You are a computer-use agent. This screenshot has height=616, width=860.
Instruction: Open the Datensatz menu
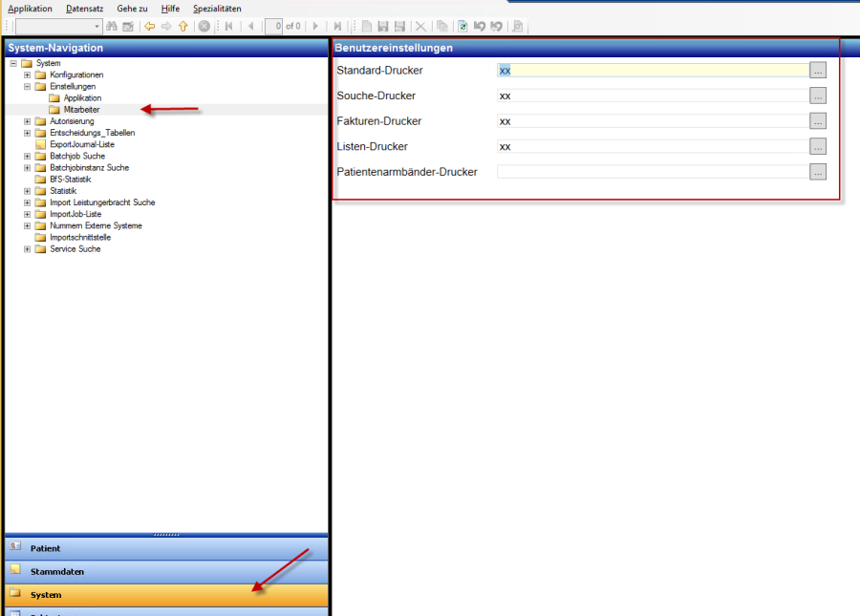pos(84,9)
